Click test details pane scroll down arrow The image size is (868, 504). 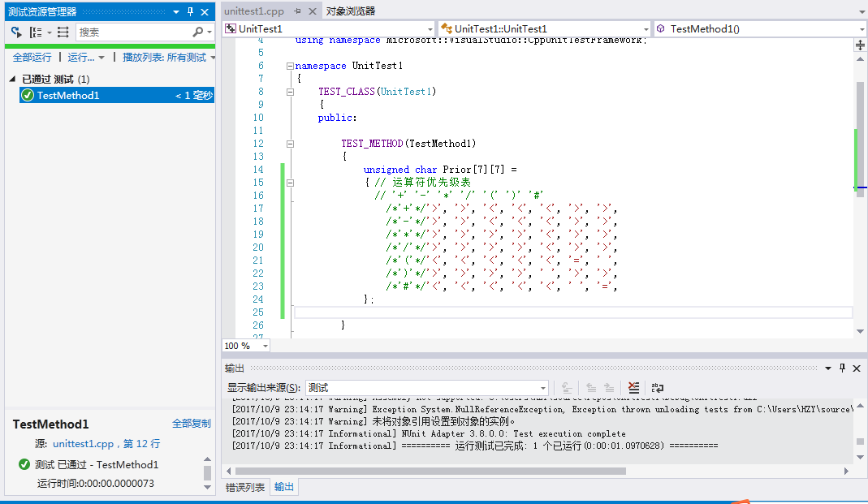click(x=208, y=488)
